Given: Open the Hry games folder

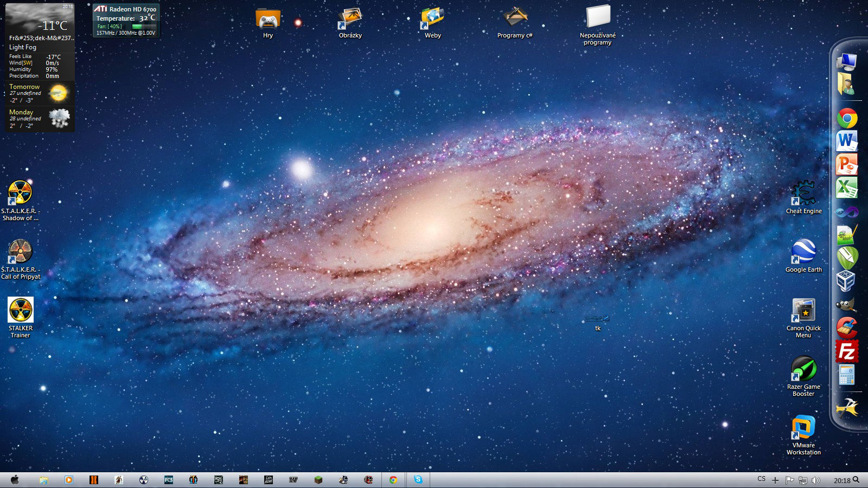Looking at the screenshot, I should [x=268, y=20].
